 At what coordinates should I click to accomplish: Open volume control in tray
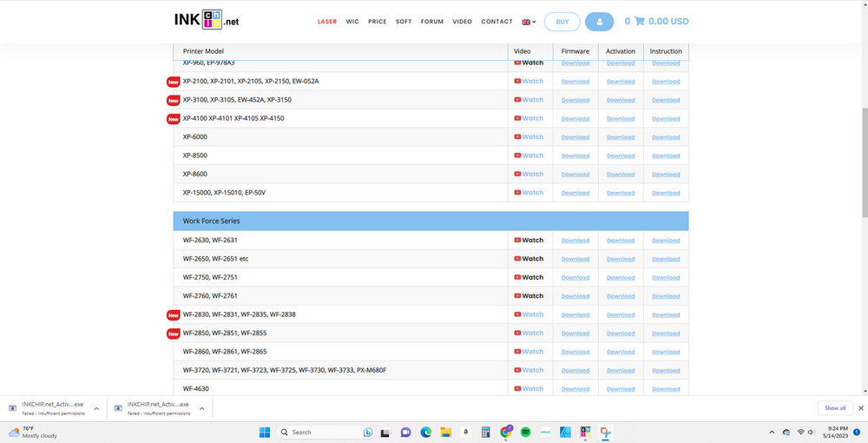(812, 432)
